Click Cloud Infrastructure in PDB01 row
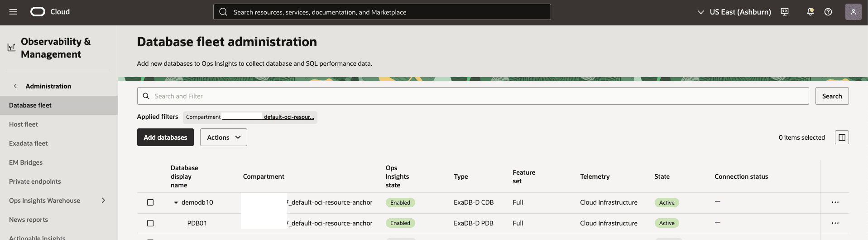This screenshot has height=240, width=868. (609, 223)
